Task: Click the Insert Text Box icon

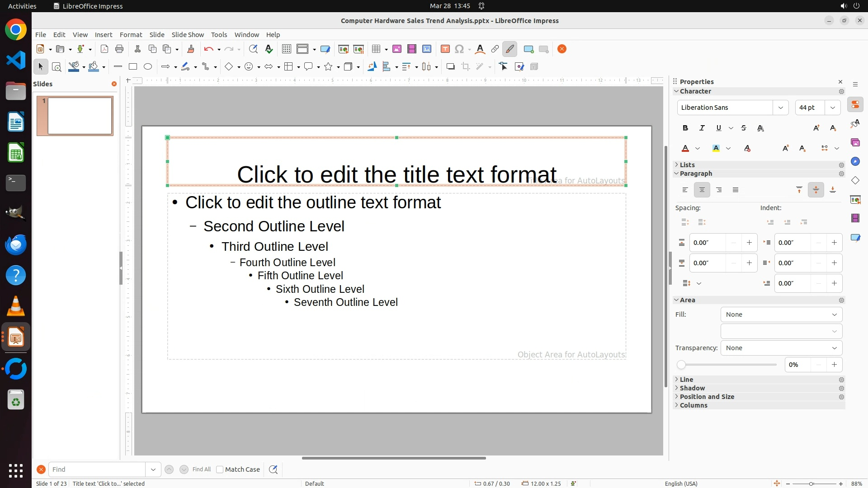Action: [x=445, y=49]
